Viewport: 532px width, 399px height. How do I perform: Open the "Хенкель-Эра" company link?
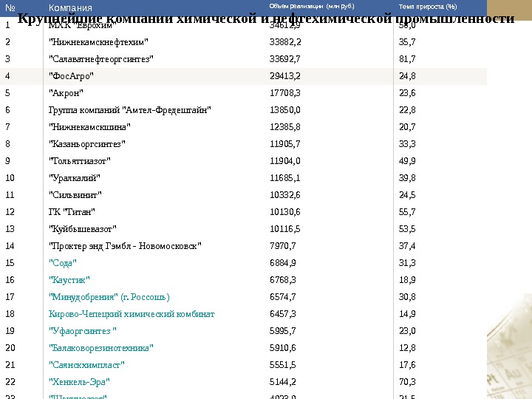coord(79,382)
